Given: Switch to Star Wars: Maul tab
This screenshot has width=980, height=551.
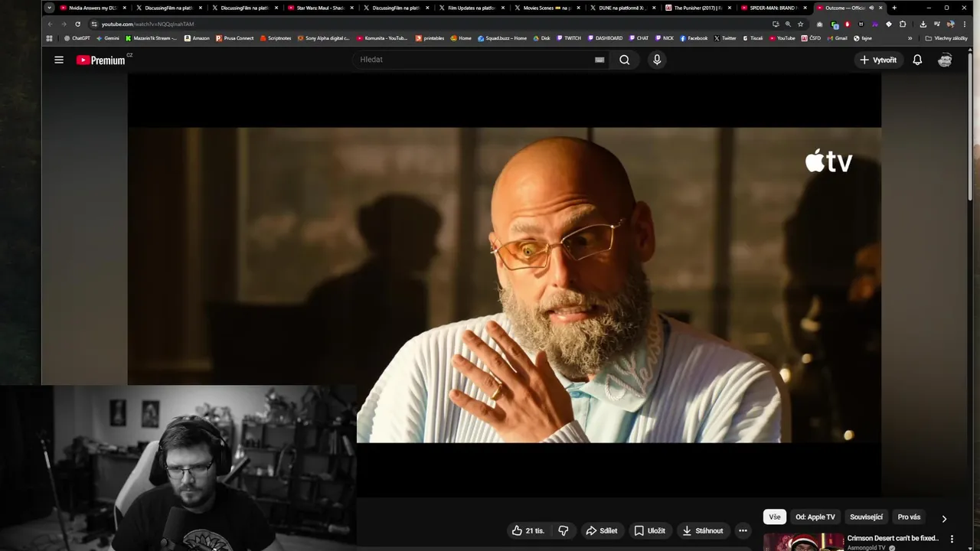Looking at the screenshot, I should [x=320, y=8].
